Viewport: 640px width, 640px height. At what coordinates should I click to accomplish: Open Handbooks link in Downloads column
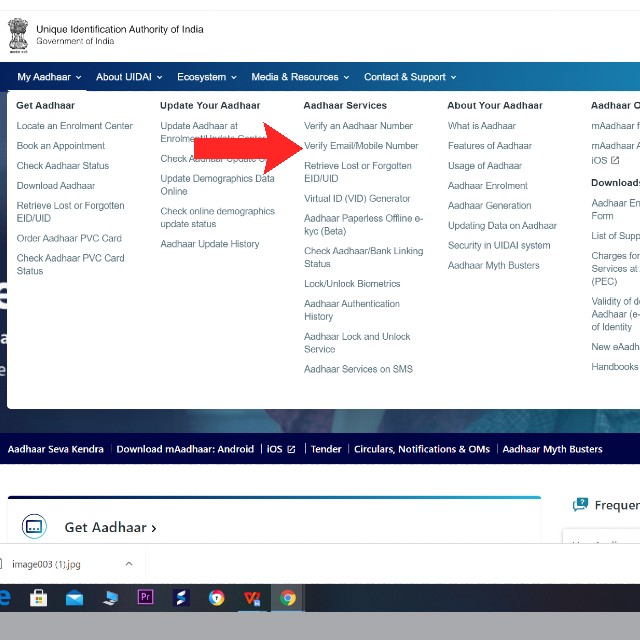[615, 367]
